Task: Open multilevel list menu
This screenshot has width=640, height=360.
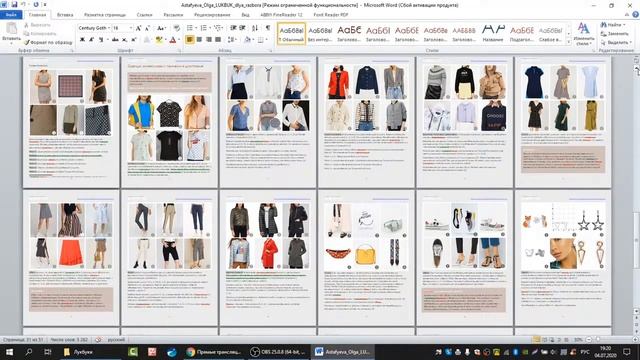Action: (x=218, y=28)
